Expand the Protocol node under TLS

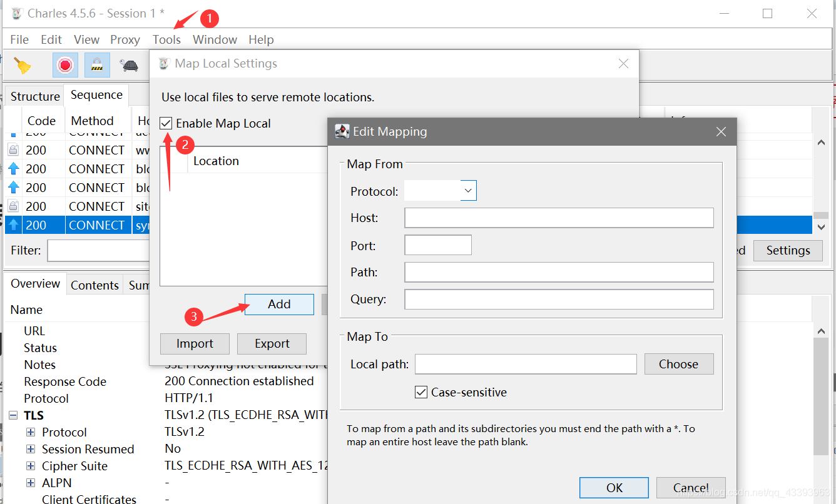(x=31, y=432)
